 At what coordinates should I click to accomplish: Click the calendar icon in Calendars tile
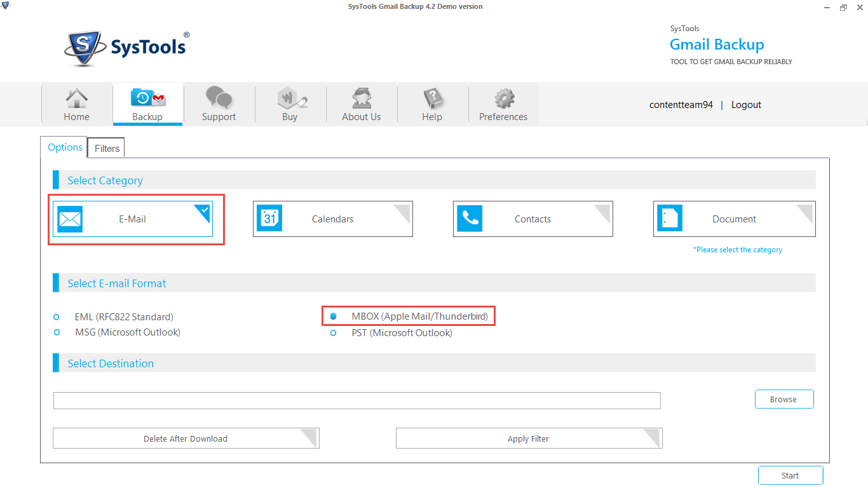click(x=269, y=219)
